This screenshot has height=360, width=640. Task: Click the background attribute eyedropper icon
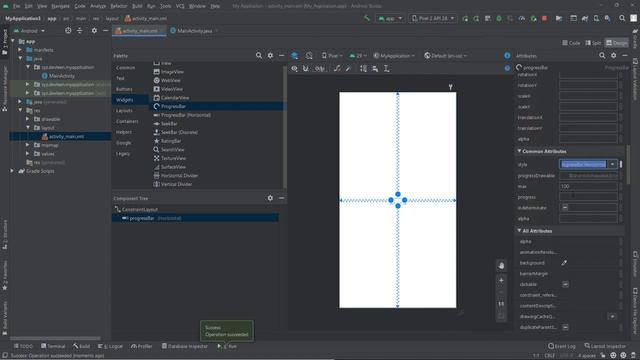[564, 263]
